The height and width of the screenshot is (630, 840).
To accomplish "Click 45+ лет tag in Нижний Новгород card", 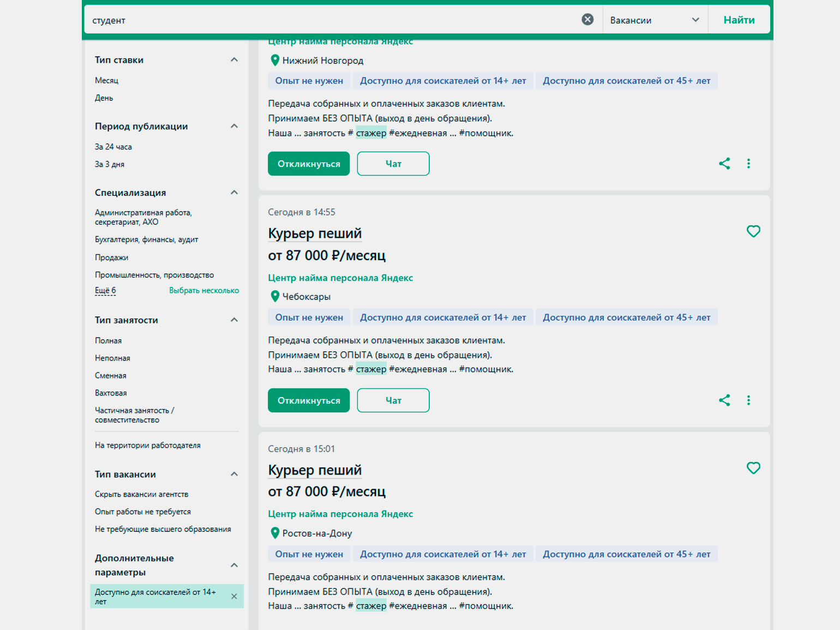I will 627,81.
